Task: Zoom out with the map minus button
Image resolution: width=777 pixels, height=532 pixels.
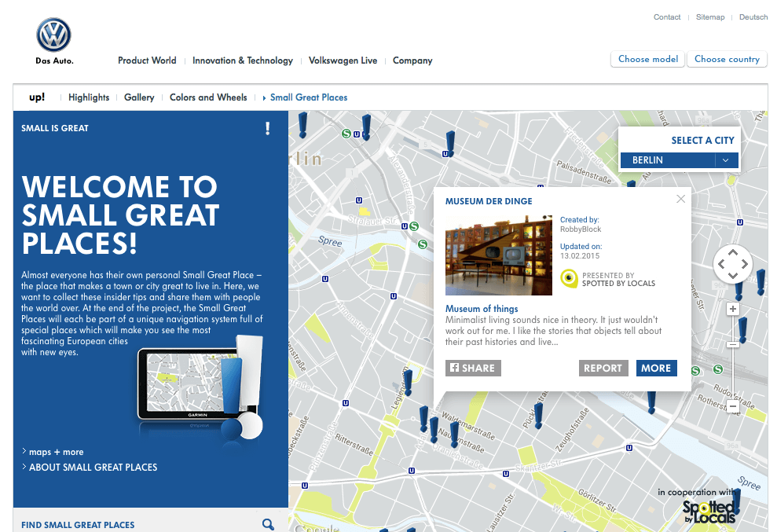Action: coord(733,406)
